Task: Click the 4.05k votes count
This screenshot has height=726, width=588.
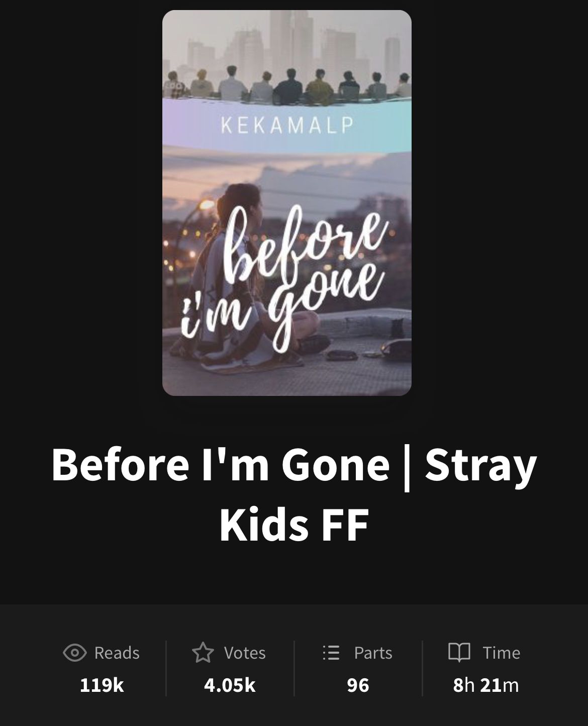Action: 230,685
